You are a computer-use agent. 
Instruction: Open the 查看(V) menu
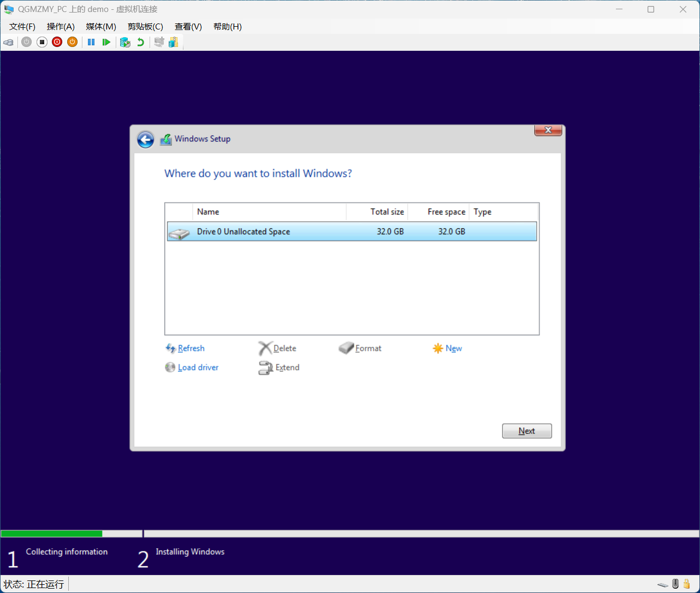188,27
